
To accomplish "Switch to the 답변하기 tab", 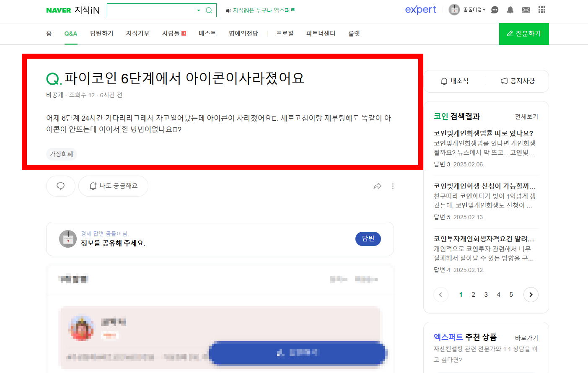I will (102, 34).
